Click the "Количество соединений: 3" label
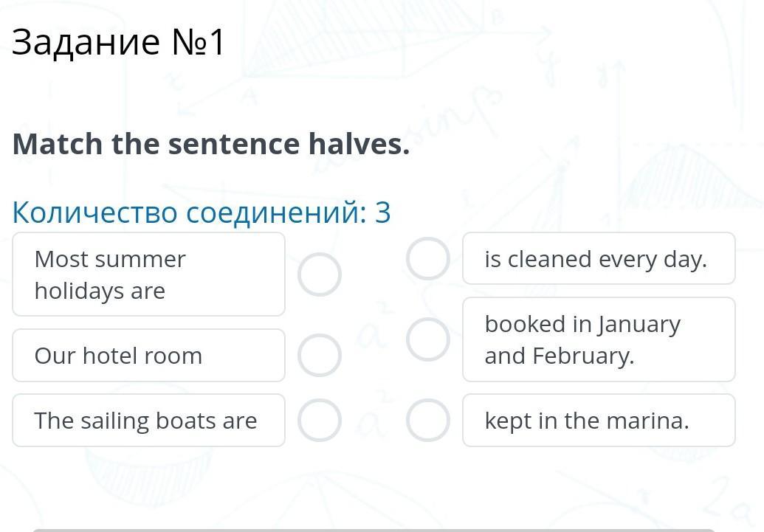Image resolution: width=764 pixels, height=532 pixels. pyautogui.click(x=201, y=213)
